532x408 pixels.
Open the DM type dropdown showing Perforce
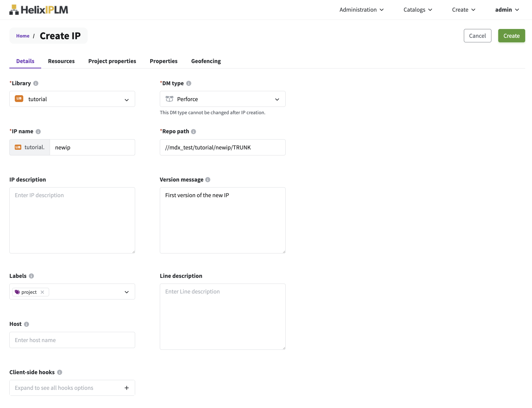(223, 99)
